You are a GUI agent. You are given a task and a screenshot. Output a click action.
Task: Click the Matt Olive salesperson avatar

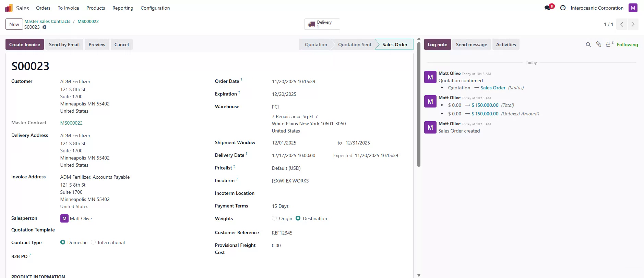click(x=64, y=218)
